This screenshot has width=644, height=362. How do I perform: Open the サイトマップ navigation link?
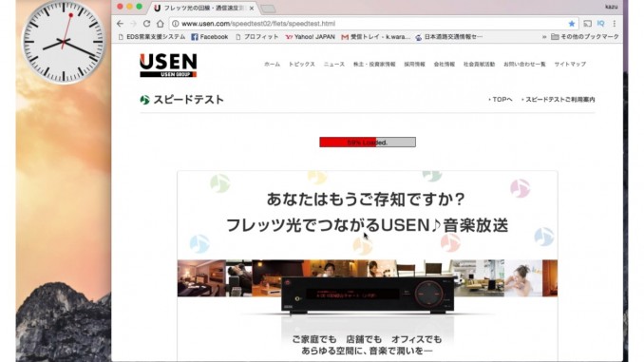coord(570,64)
